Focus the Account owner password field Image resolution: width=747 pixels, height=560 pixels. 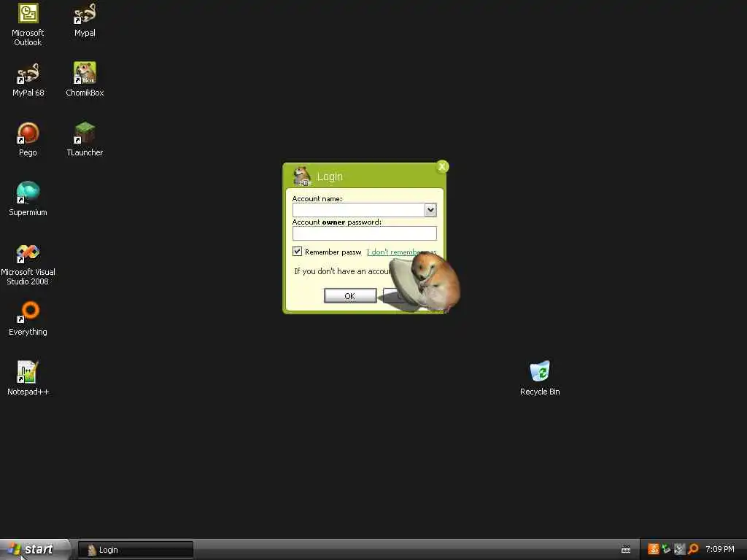click(x=365, y=233)
